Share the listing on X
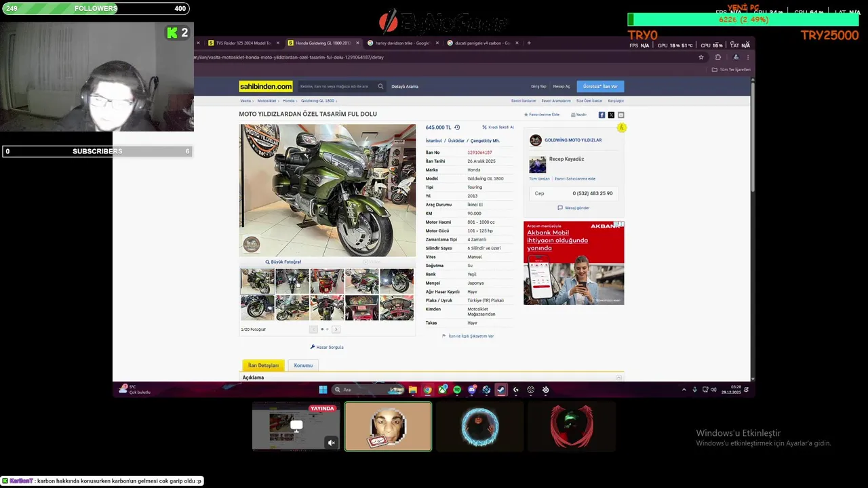This screenshot has width=868, height=488. 611,115
